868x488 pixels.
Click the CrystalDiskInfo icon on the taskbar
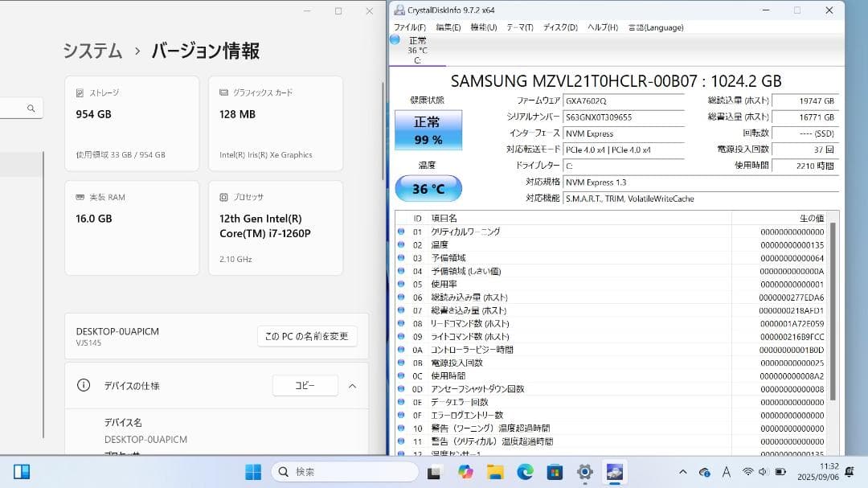tap(615, 472)
